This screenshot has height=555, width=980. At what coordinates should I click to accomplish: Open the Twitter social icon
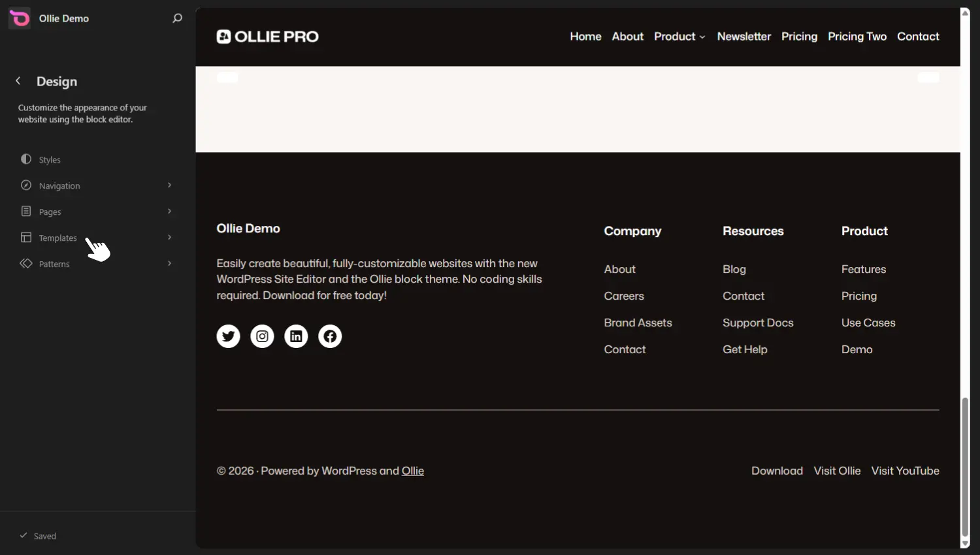[228, 336]
